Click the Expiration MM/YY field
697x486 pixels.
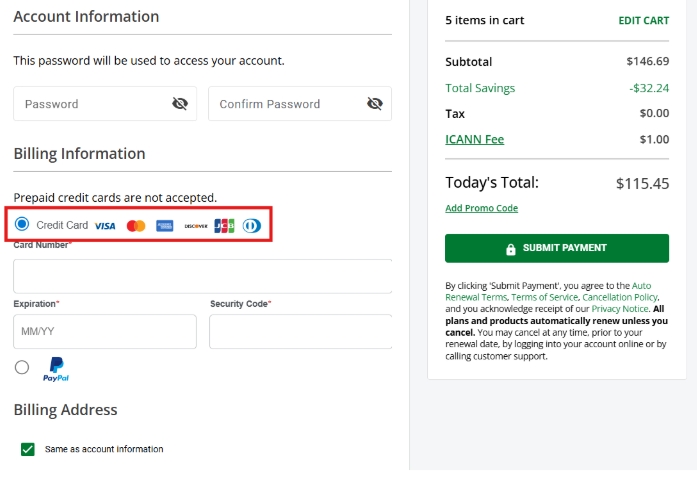pyautogui.click(x=105, y=331)
